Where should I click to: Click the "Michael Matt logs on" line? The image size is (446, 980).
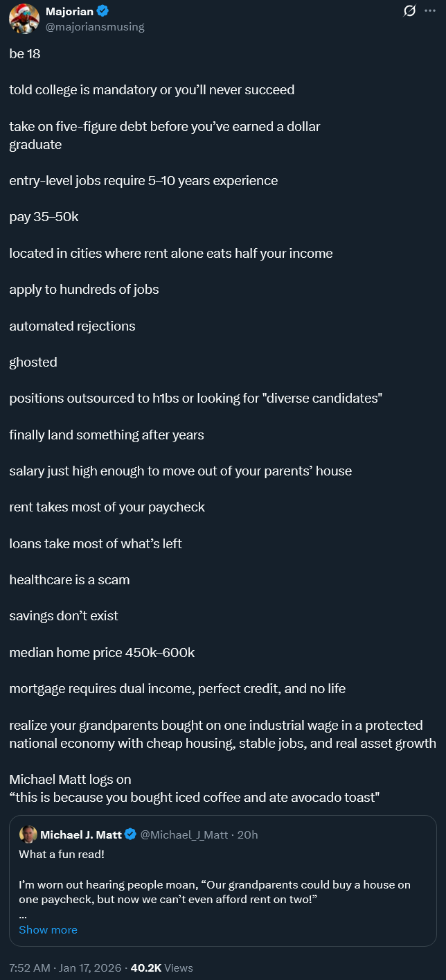coord(70,779)
